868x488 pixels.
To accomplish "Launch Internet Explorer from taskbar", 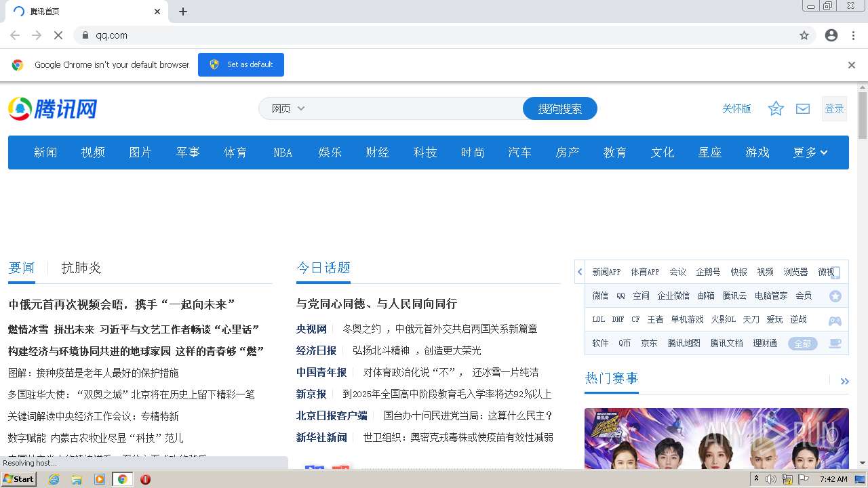I will (54, 479).
